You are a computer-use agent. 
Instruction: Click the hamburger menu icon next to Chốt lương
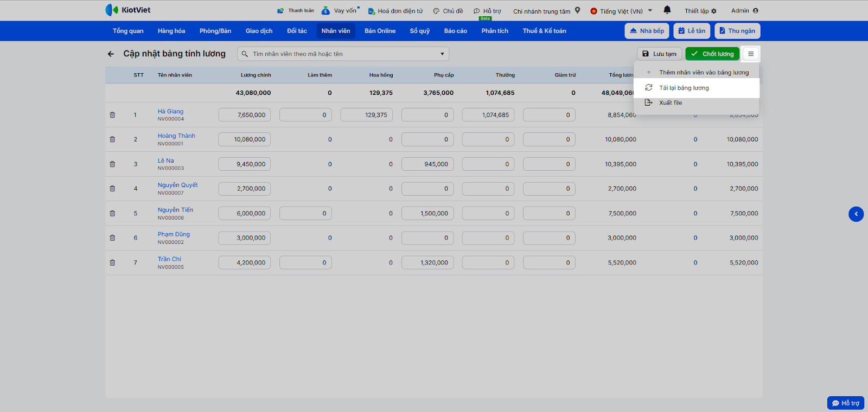pyautogui.click(x=751, y=54)
